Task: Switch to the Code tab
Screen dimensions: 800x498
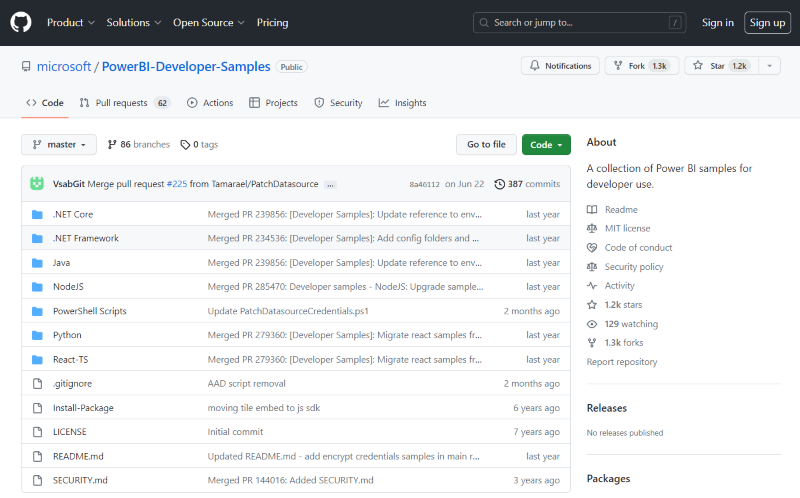Action: pos(45,103)
